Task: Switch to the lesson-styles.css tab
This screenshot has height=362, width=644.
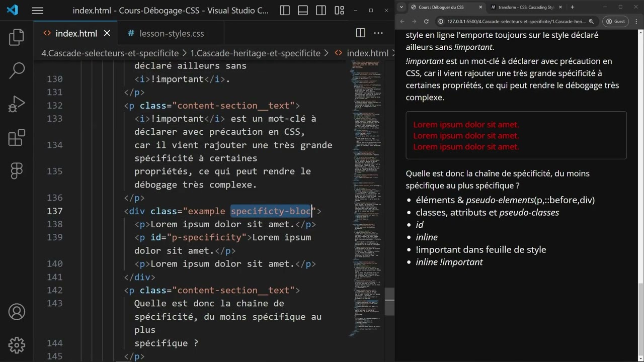Action: tap(172, 33)
